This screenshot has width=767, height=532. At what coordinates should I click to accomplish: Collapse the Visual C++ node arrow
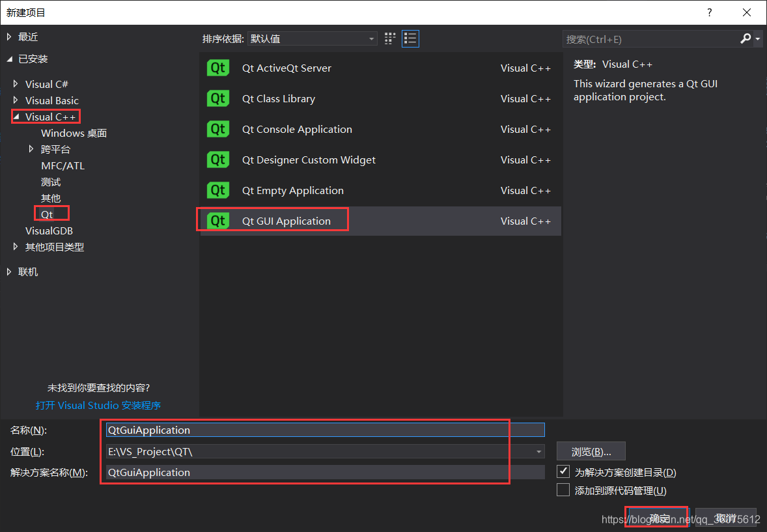coord(16,117)
